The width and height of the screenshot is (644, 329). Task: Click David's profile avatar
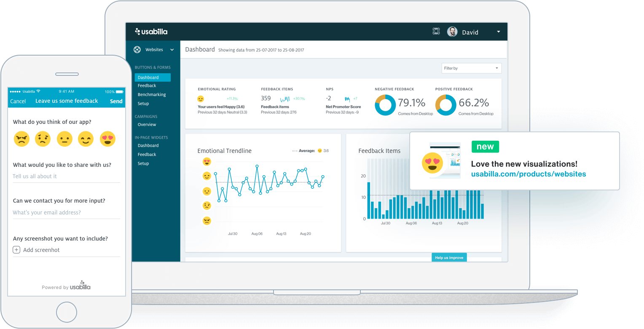452,31
